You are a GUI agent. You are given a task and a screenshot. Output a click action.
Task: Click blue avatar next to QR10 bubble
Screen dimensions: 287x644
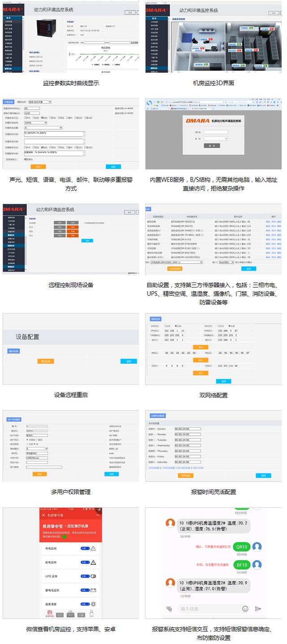tap(257, 547)
